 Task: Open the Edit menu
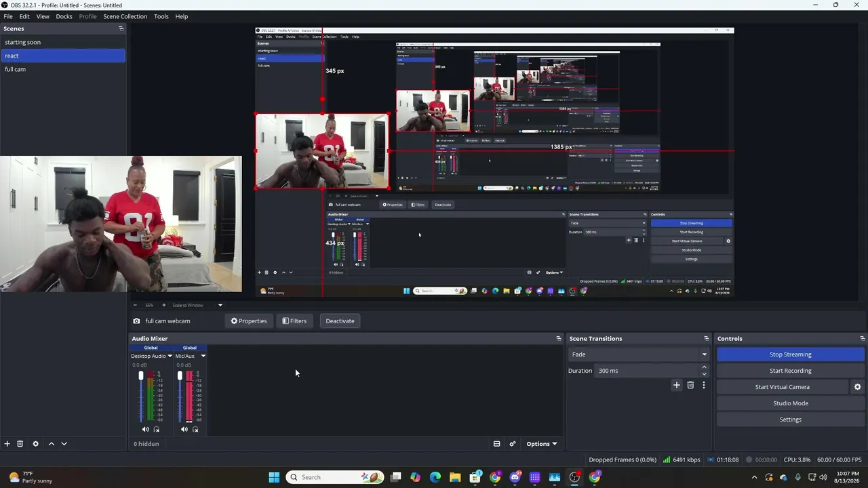(x=24, y=16)
